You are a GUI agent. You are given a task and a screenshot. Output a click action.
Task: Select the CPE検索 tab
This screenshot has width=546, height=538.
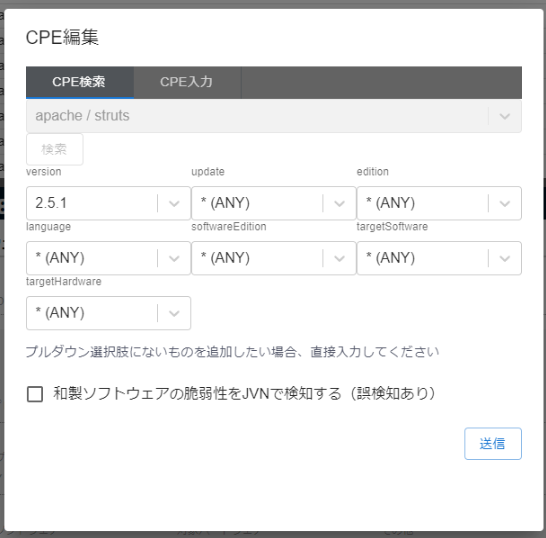coord(80,82)
